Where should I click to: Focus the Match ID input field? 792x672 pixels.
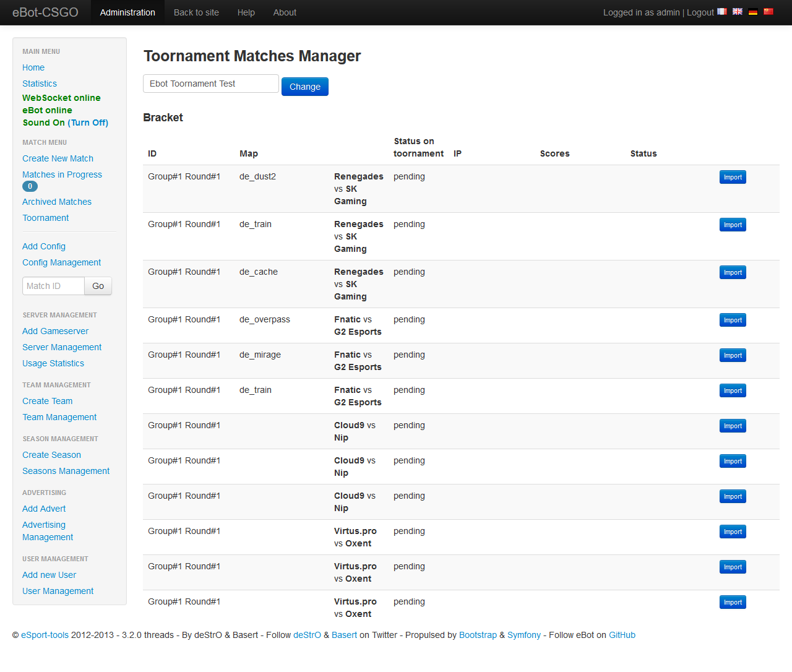pos(53,286)
